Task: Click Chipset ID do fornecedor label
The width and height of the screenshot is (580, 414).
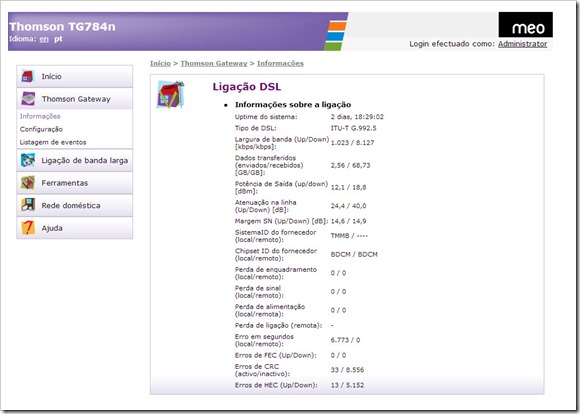Action: (x=276, y=255)
